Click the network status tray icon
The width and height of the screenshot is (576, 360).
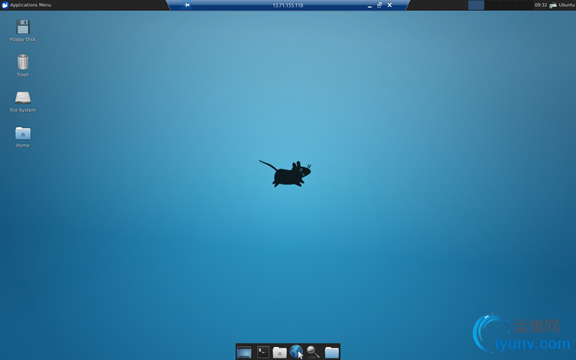point(553,5)
